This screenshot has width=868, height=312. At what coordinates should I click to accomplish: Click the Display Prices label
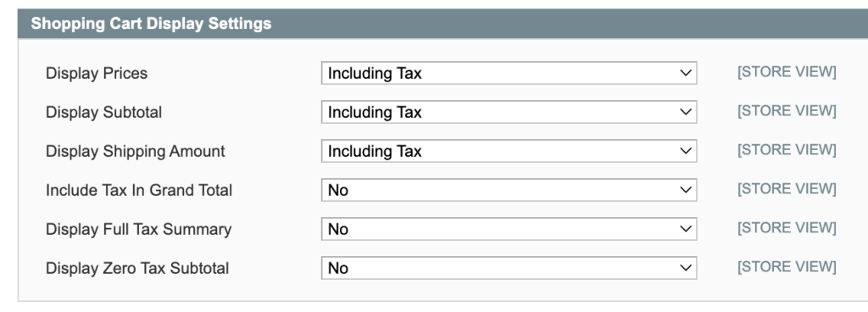click(97, 73)
